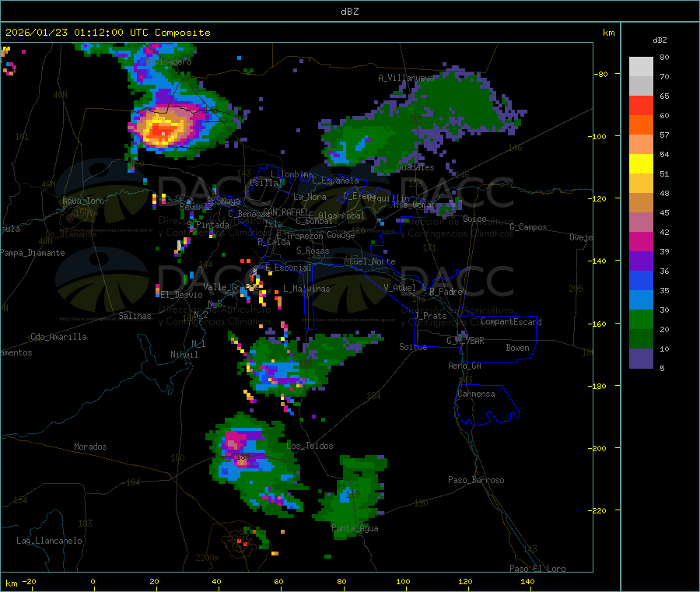Click the V_Atuel place label
Viewport: 700px width, 592px height.
pos(400,288)
